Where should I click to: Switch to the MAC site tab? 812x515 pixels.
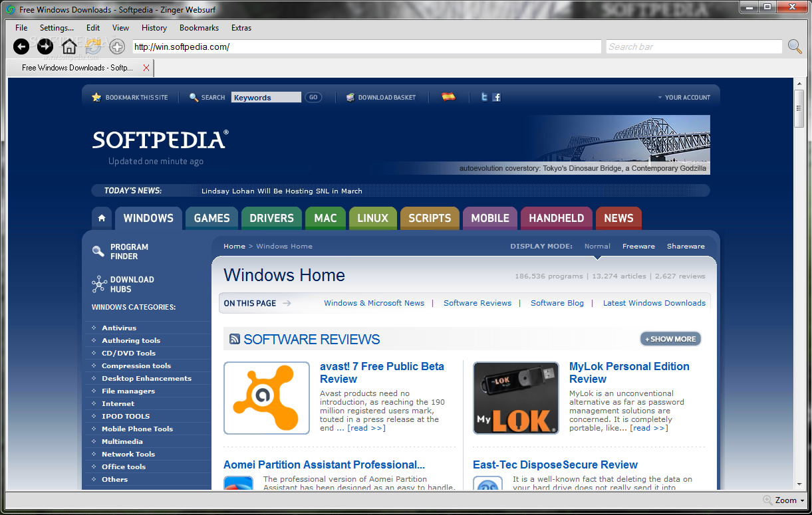325,218
